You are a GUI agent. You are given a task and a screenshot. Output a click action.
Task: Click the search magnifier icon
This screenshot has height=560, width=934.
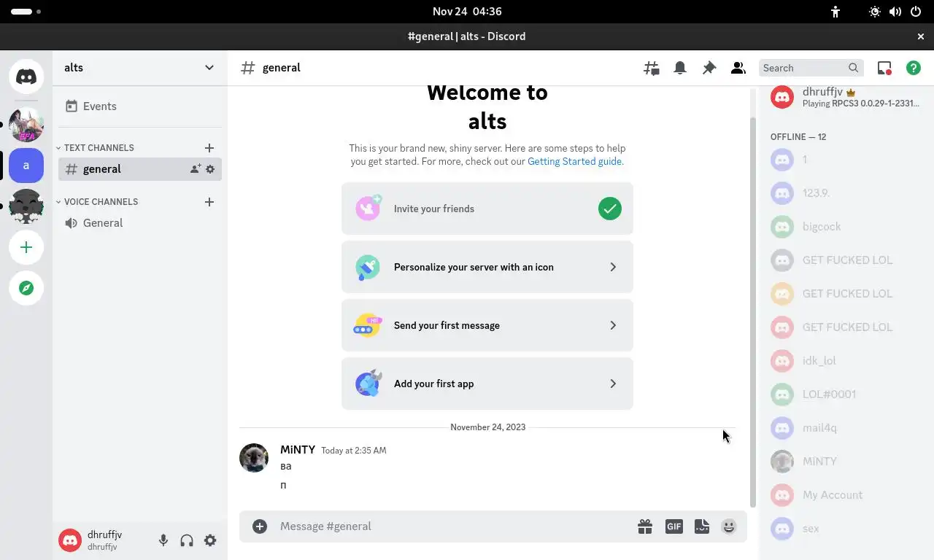click(854, 68)
